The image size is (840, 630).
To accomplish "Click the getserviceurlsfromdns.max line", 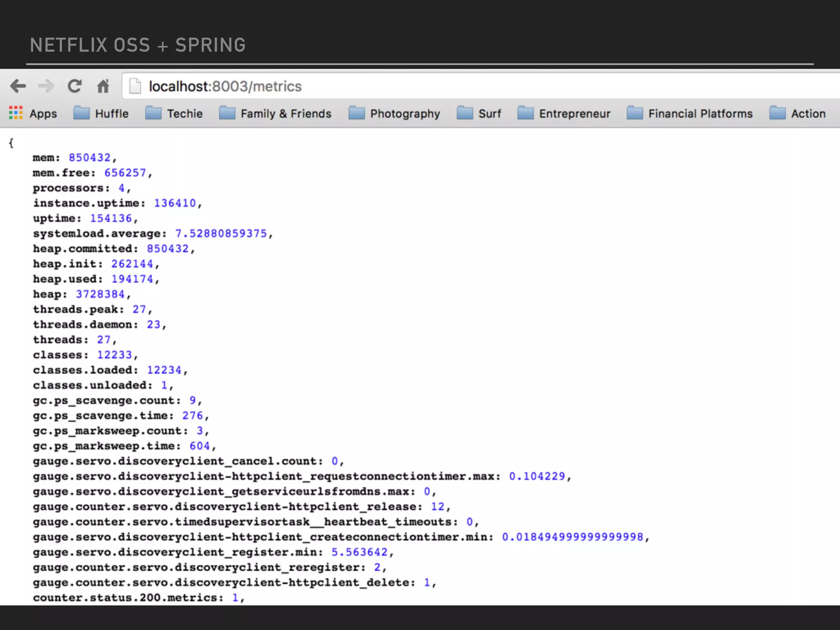I will (x=235, y=491).
